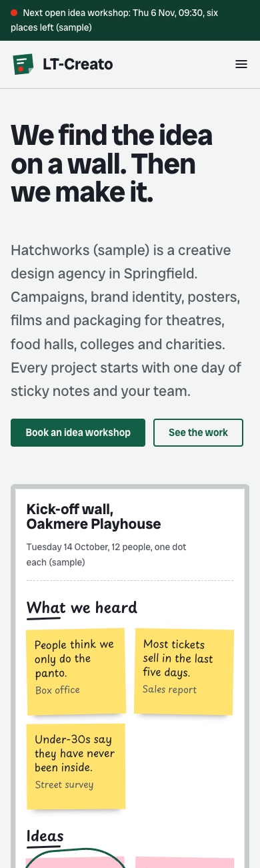Click the LT-Creato logo icon
The image size is (260, 868).
(x=23, y=64)
